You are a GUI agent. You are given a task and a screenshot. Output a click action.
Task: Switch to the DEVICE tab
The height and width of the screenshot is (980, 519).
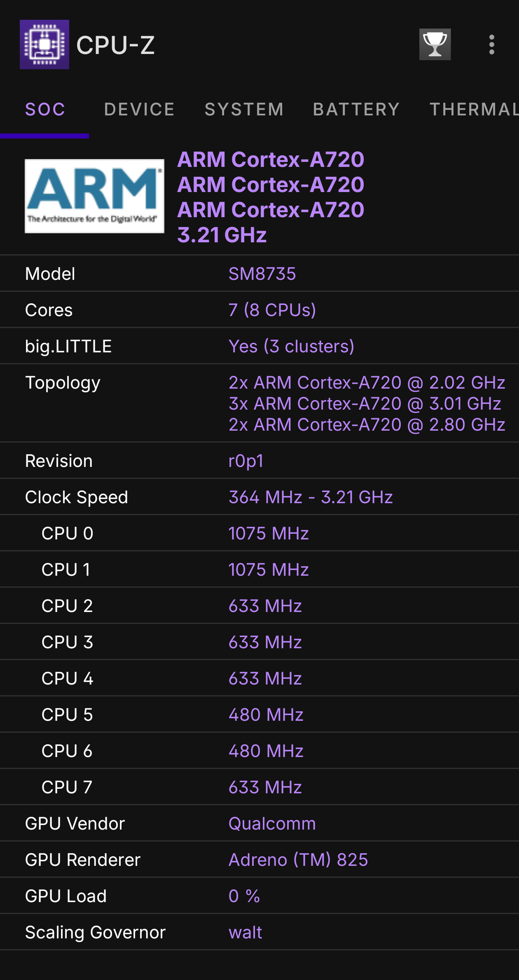click(x=139, y=110)
